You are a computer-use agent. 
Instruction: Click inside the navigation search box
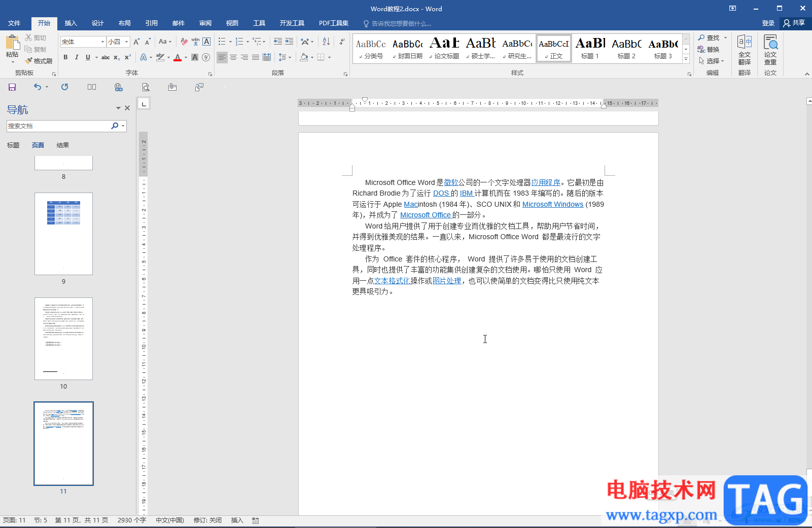[58, 126]
